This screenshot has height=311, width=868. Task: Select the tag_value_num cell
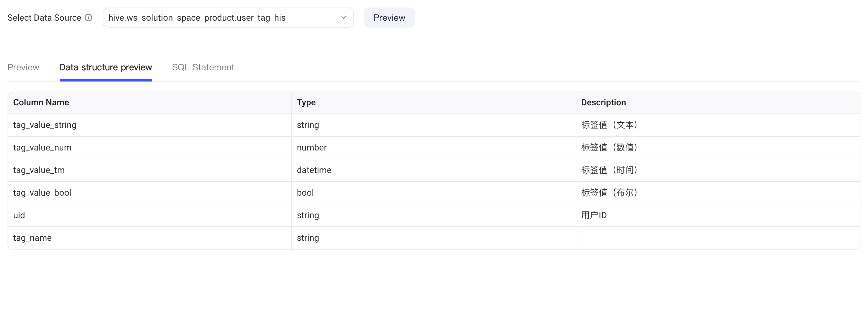click(150, 148)
